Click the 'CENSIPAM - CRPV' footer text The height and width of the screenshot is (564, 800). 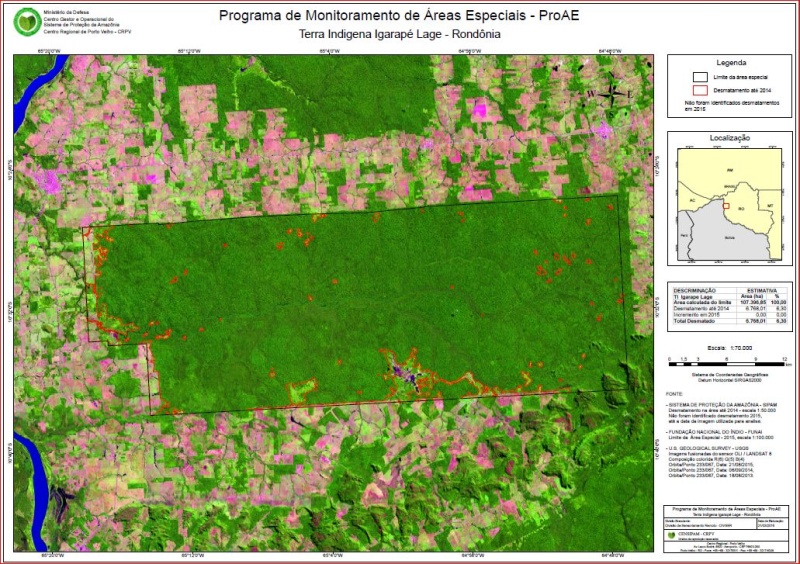pyautogui.click(x=695, y=534)
